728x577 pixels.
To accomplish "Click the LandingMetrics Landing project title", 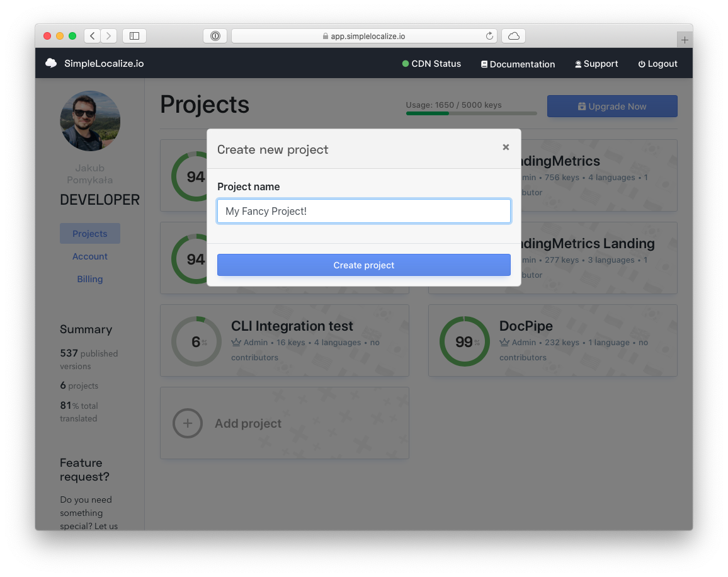I will [588, 243].
